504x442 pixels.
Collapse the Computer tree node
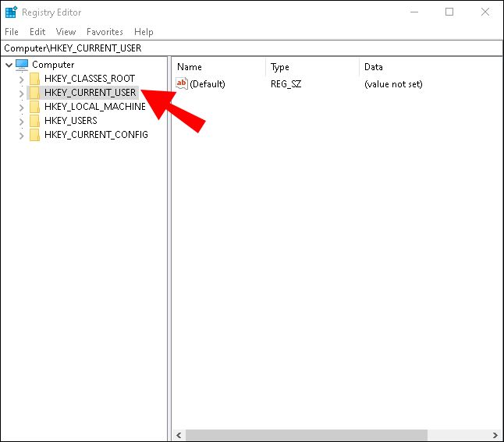tap(9, 65)
